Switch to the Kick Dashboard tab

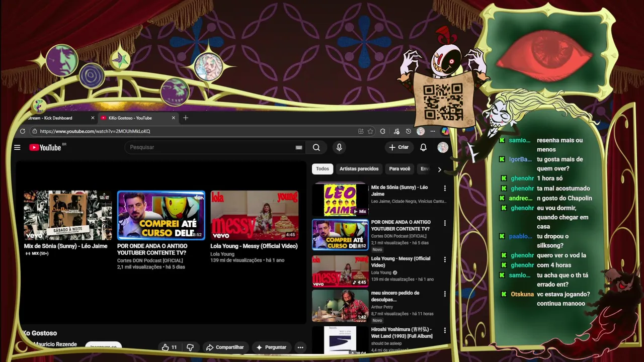[55, 118]
